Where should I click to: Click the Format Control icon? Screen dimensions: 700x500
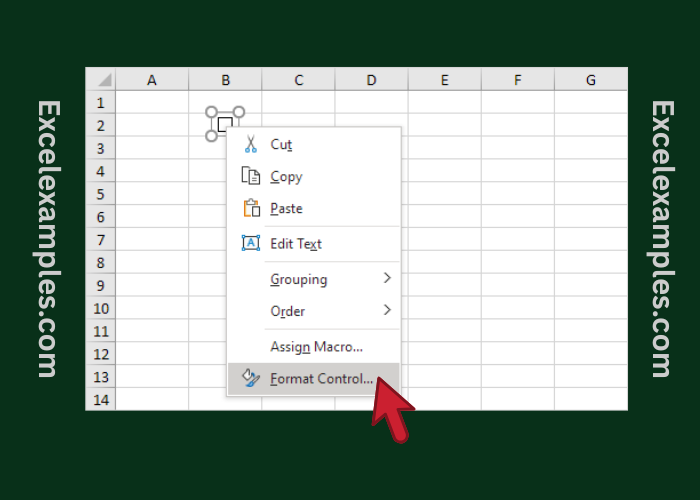[x=251, y=379]
